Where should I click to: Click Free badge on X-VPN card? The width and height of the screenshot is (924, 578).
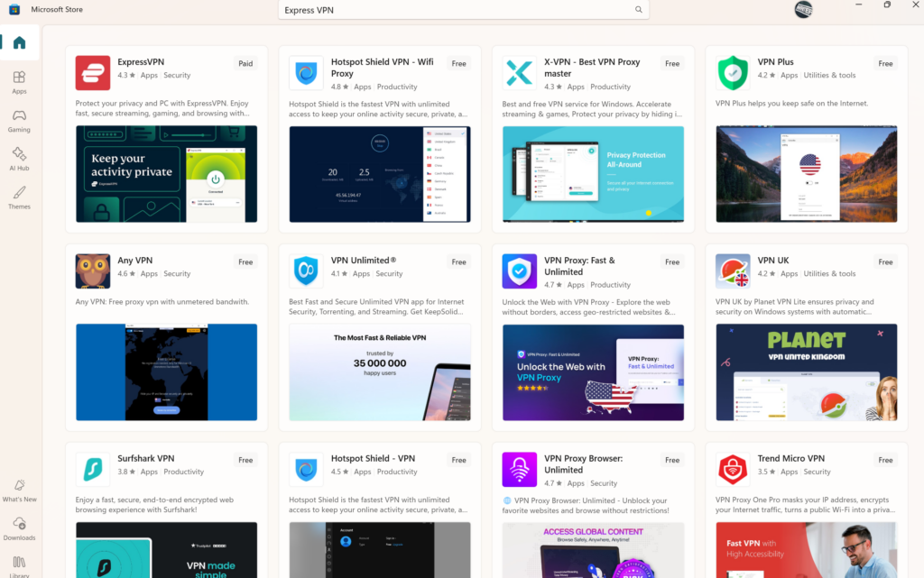click(671, 63)
